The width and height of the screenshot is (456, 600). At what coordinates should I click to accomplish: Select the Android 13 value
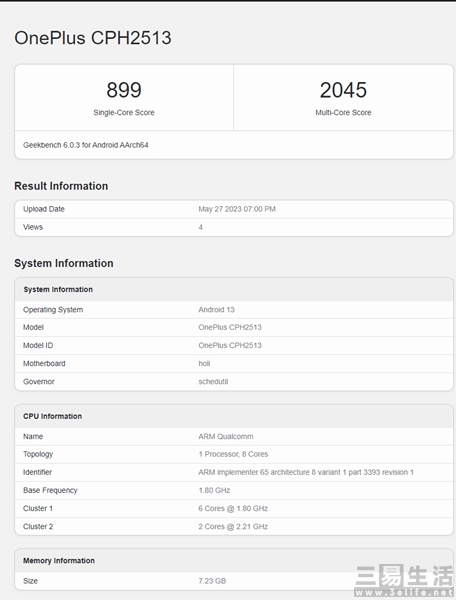217,310
